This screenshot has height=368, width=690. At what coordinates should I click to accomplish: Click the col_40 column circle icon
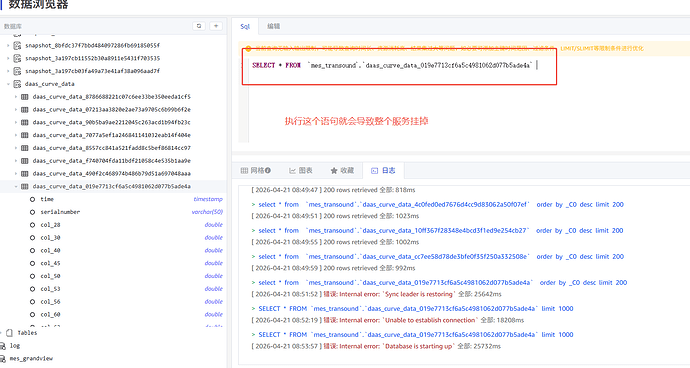[33, 250]
